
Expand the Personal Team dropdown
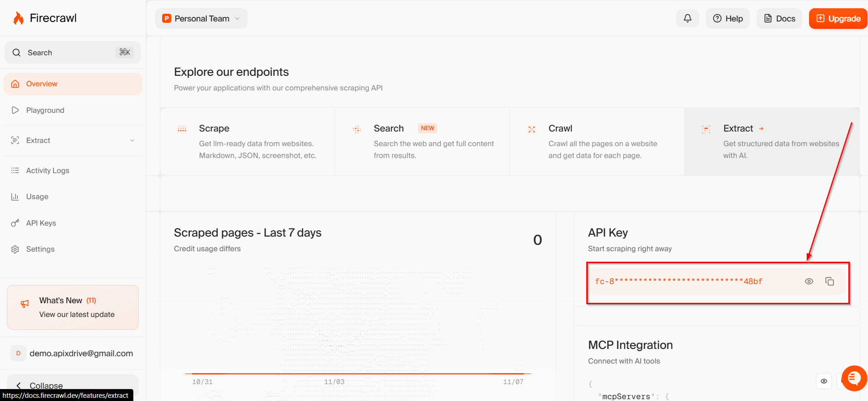click(x=201, y=18)
